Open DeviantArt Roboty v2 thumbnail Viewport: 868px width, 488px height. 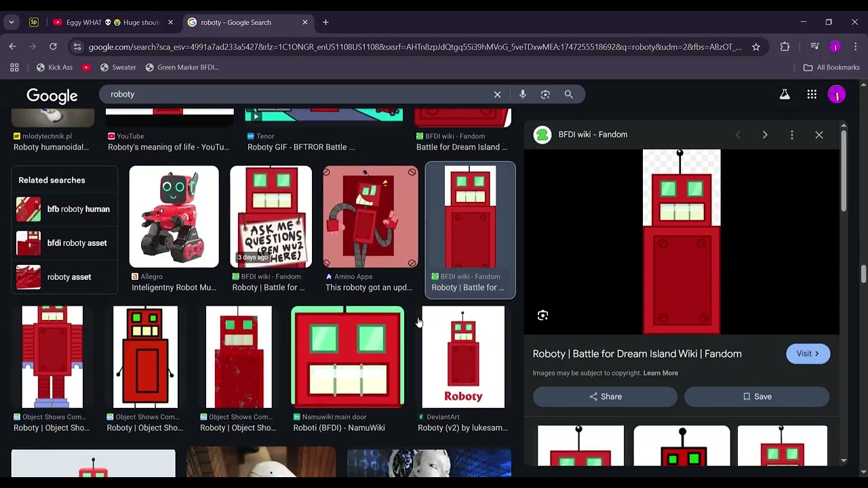point(463,357)
